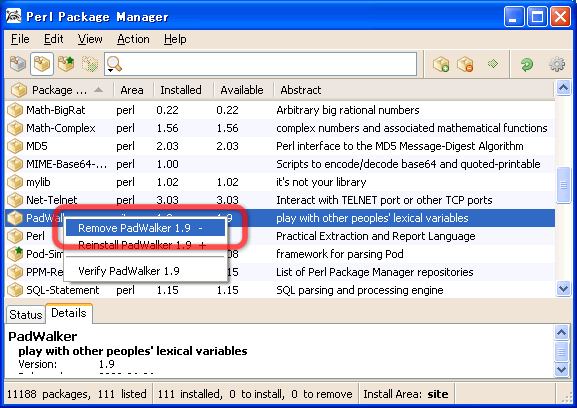This screenshot has height=408, width=577.
Task: Click the Details pane scroll down arrow
Action: [x=561, y=369]
